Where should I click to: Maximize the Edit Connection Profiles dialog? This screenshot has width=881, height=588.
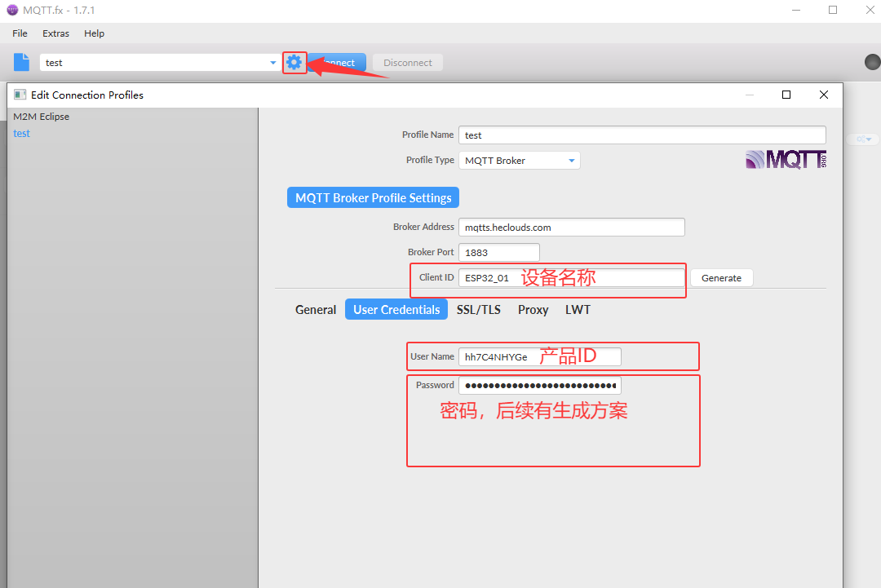tap(786, 95)
